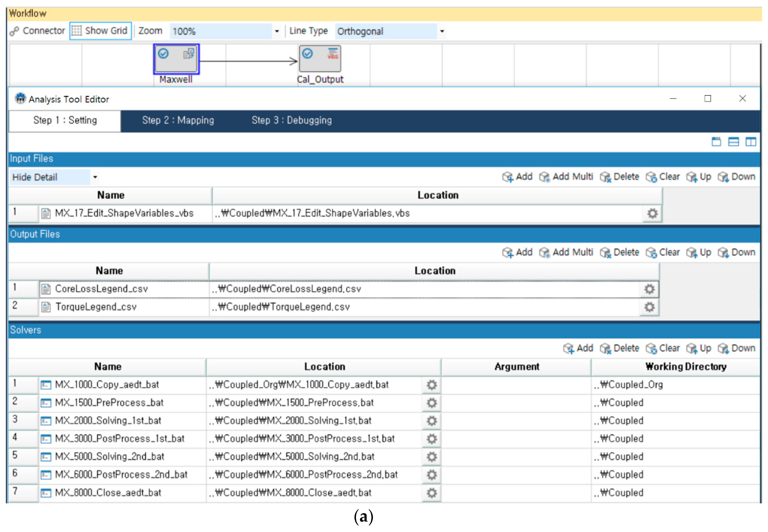This screenshot has width=768, height=532.
Task: Open the Hide Detail dropdown
Action: pyautogui.click(x=95, y=177)
